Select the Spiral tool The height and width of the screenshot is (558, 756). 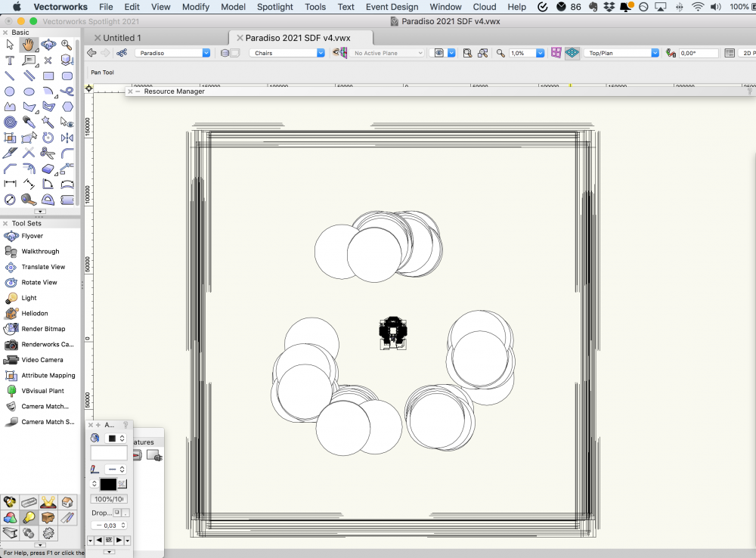10,122
